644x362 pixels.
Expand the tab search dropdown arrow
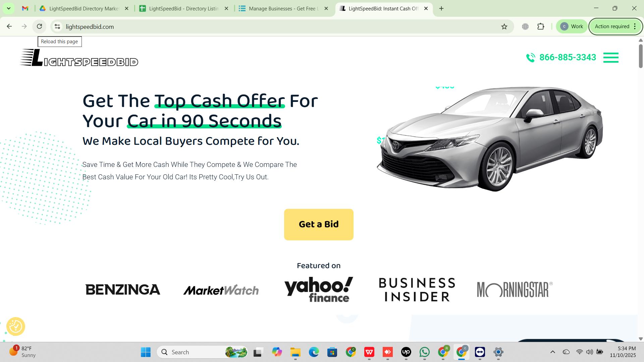(x=9, y=8)
